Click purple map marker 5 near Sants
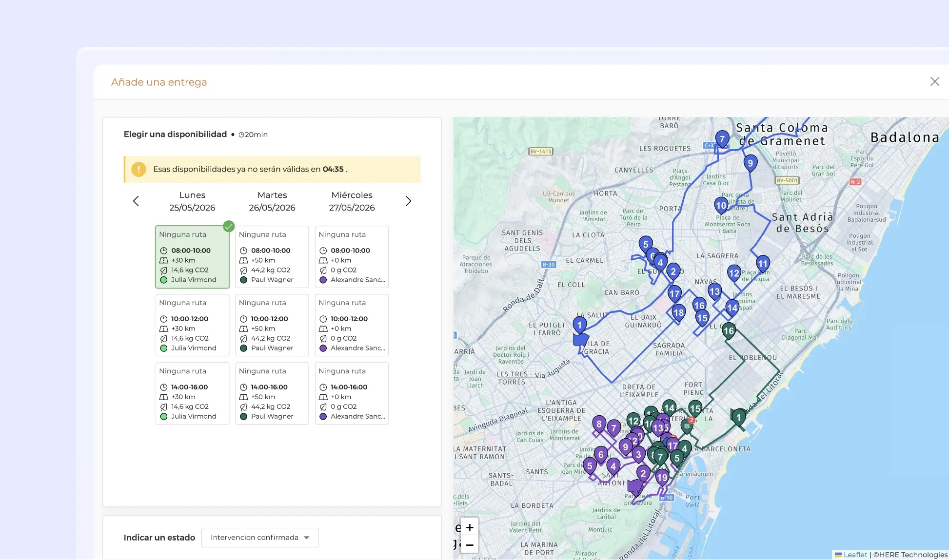949x560 pixels. (590, 466)
